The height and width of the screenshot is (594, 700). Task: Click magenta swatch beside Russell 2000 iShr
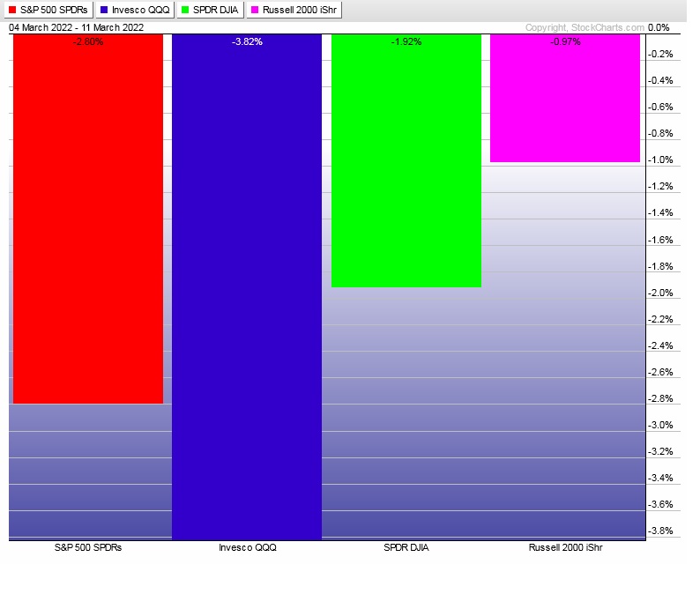[x=255, y=10]
